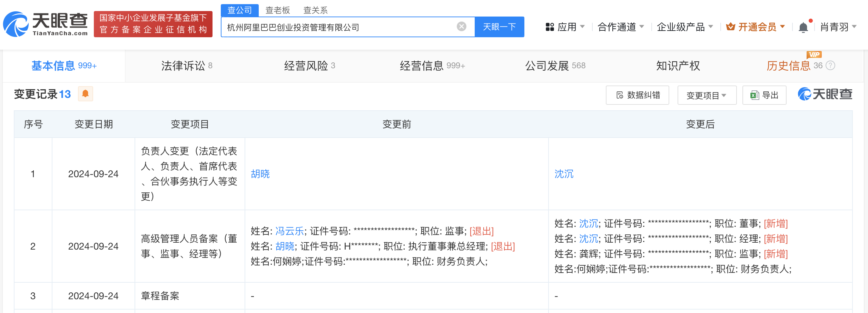The height and width of the screenshot is (313, 868).
Task: Open the 历史信息 VIP tab
Action: pyautogui.click(x=795, y=65)
